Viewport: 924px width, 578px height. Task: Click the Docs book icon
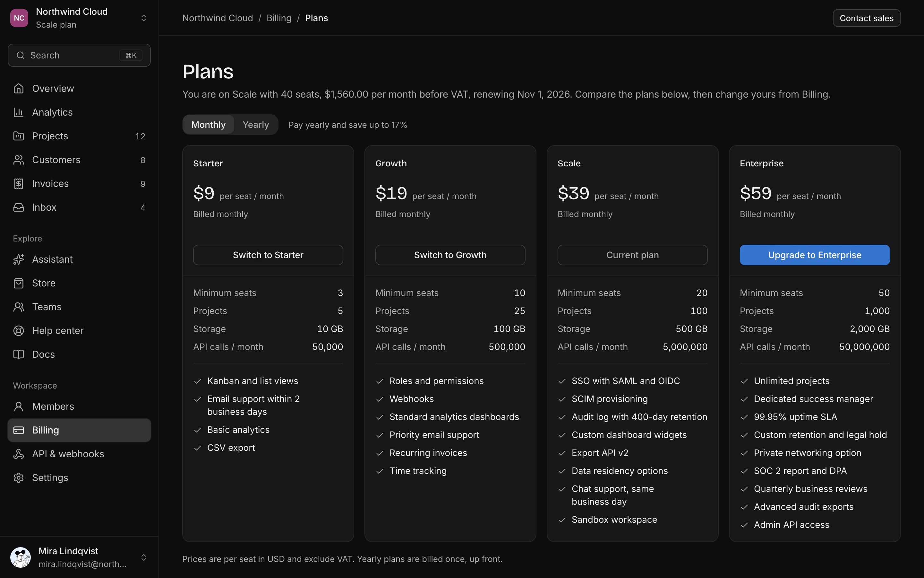click(x=19, y=355)
